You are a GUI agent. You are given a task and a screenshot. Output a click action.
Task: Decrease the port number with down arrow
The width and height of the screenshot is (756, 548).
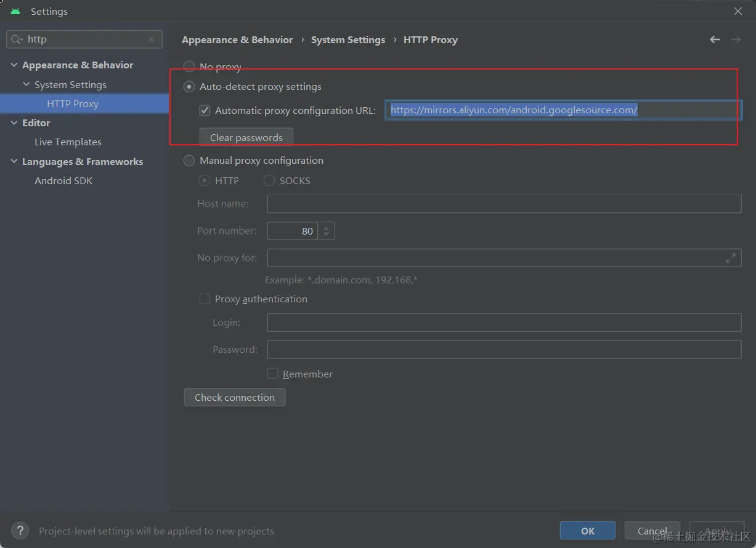pos(327,235)
